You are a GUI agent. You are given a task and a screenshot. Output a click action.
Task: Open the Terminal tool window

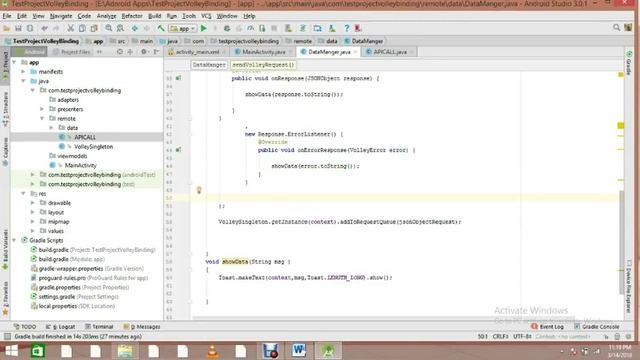pos(99,327)
